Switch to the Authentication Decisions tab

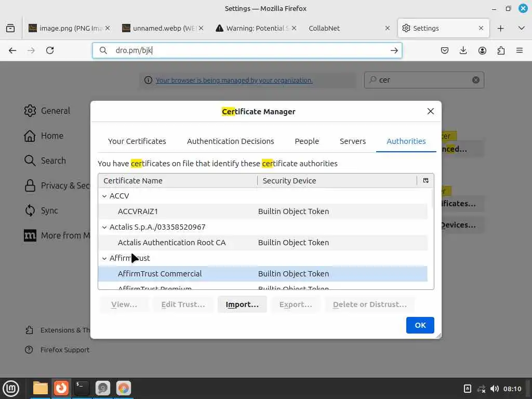230,141
